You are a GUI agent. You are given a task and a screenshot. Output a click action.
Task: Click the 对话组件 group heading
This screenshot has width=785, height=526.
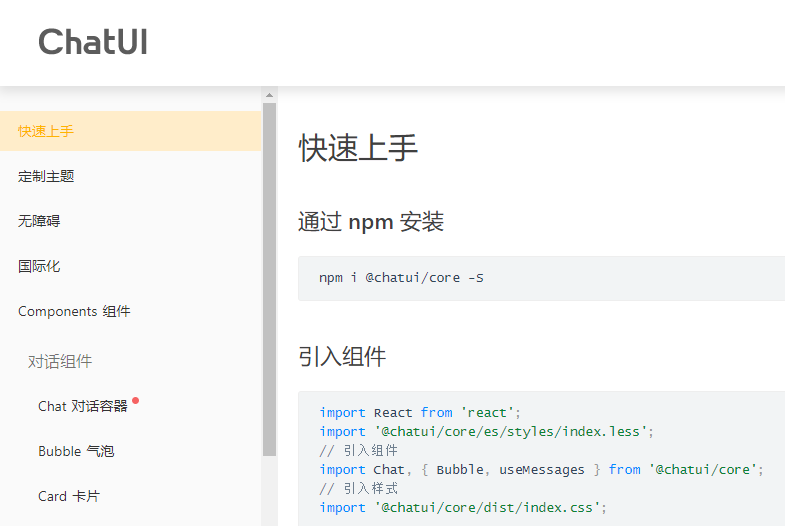[x=60, y=361]
